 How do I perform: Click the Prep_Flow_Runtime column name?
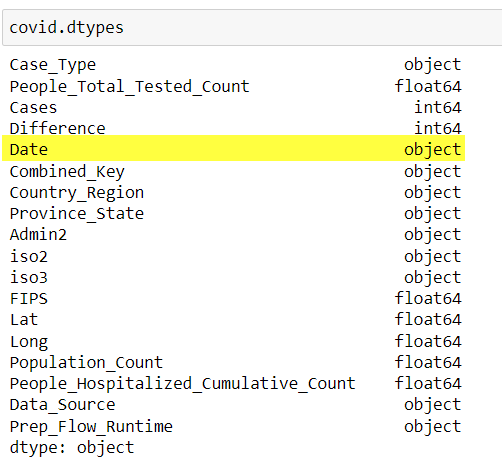pyautogui.click(x=91, y=427)
